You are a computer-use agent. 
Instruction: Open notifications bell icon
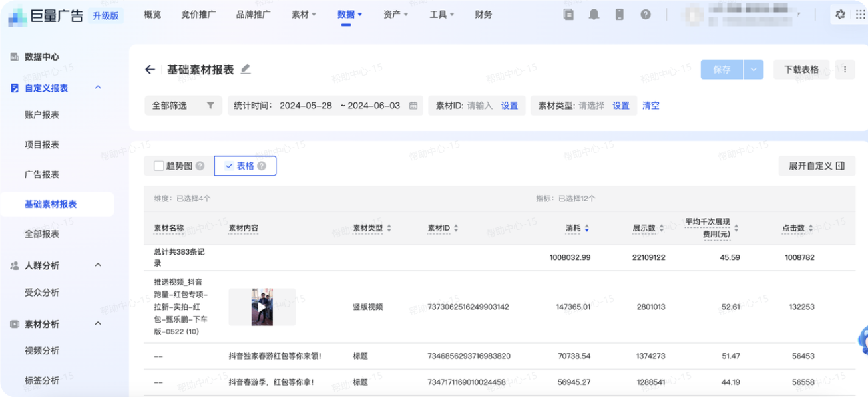(x=594, y=15)
